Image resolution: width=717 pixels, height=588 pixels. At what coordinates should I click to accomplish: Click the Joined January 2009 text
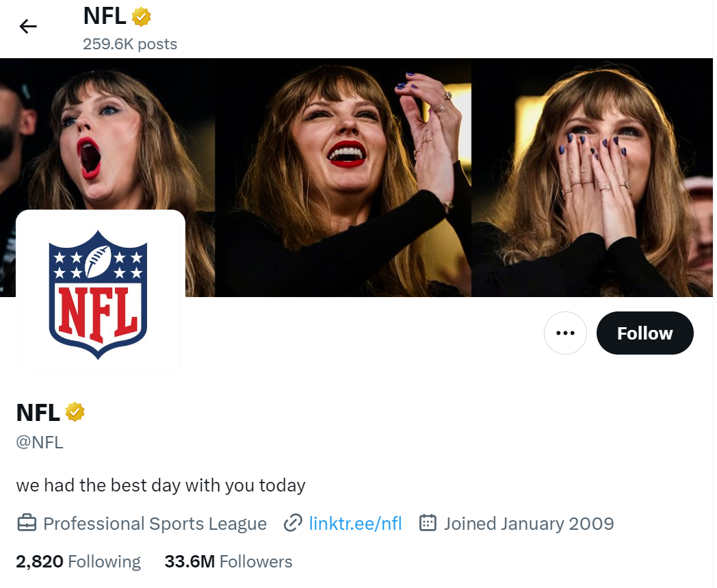coord(528,524)
